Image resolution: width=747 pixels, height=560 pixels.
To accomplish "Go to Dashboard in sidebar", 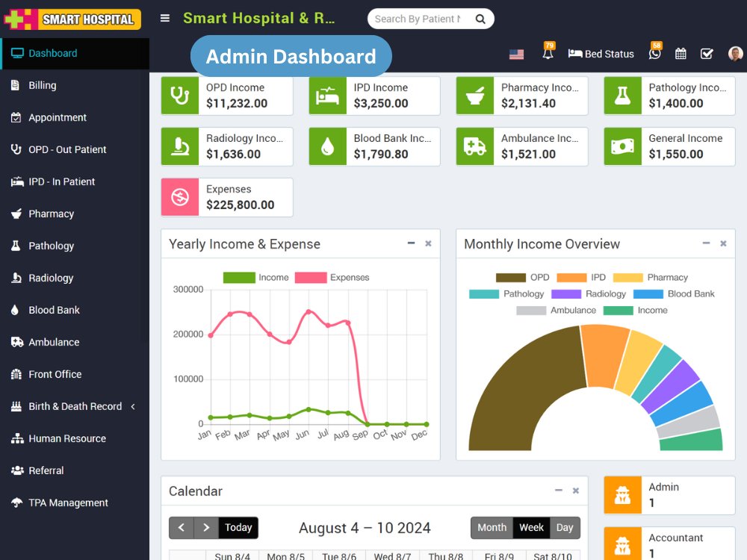I will coord(75,53).
